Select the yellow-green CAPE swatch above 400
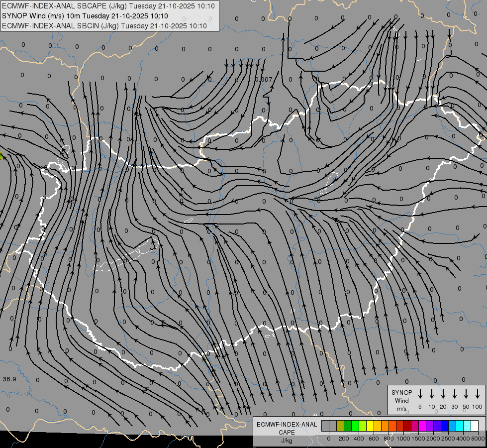Screen dimensions: 487x448 (x=363, y=426)
